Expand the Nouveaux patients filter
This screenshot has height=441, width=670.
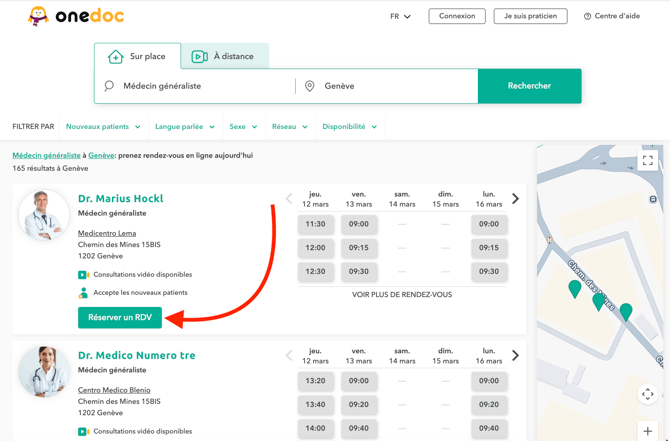click(x=103, y=127)
